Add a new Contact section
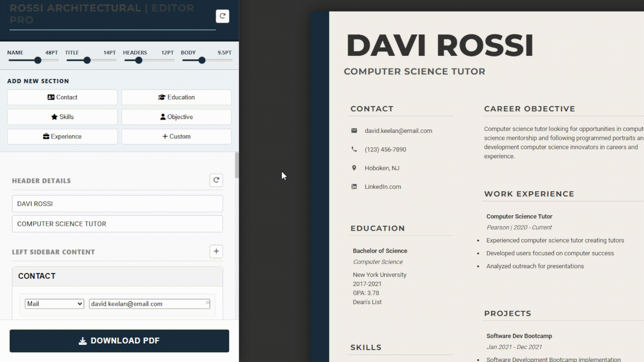The height and width of the screenshot is (362, 644). (62, 97)
